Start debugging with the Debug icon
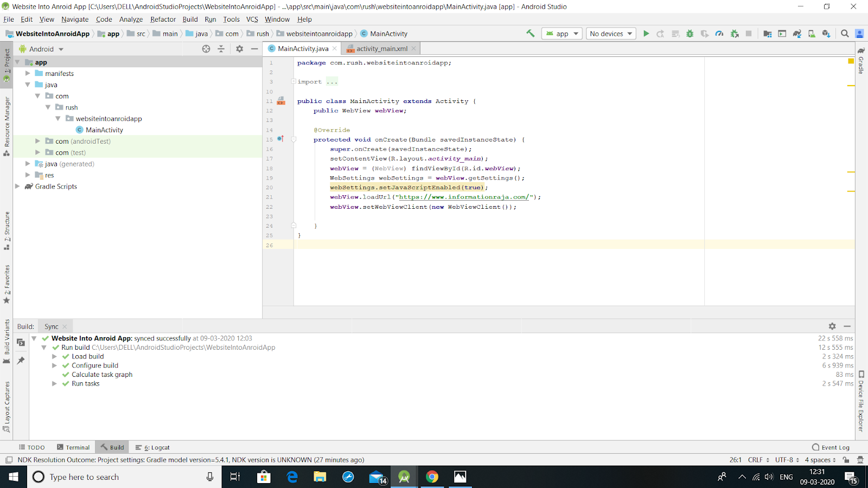868x488 pixels. [x=689, y=33]
